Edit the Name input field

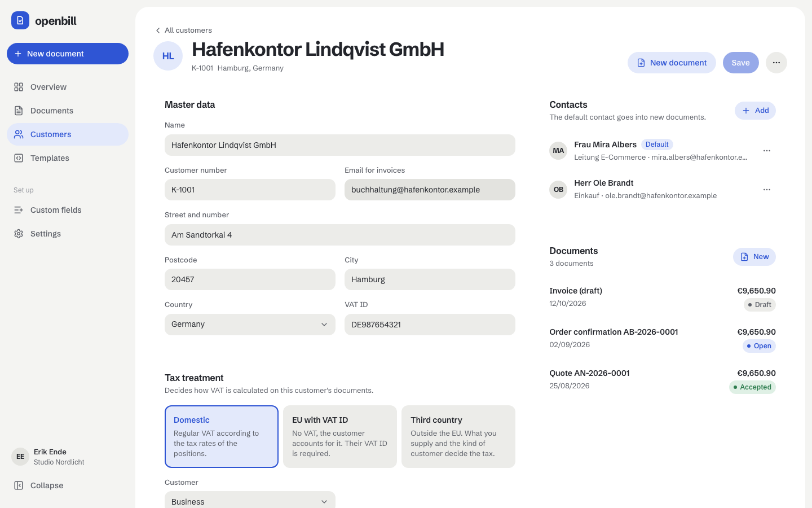[x=340, y=145]
